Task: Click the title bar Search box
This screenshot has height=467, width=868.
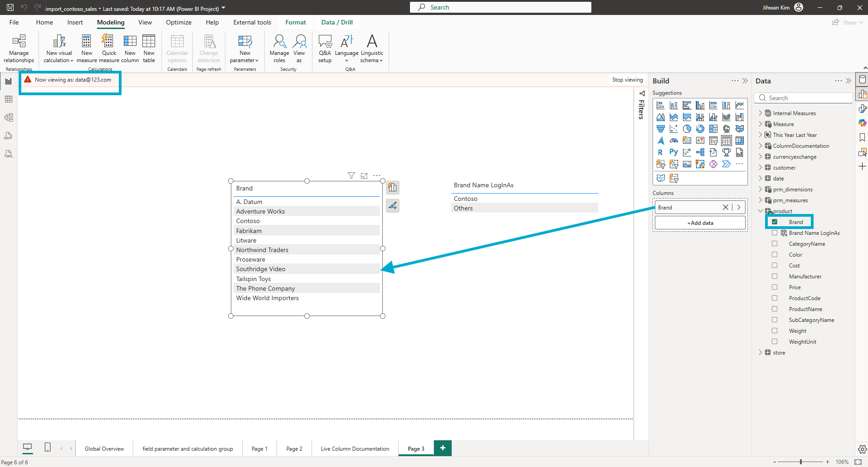Action: (x=501, y=7)
